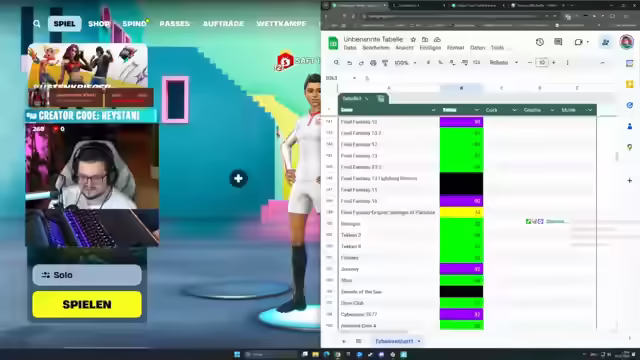Screen dimensions: 640x360
Task: Star the Unbenannte Tabelle document
Action: point(413,40)
